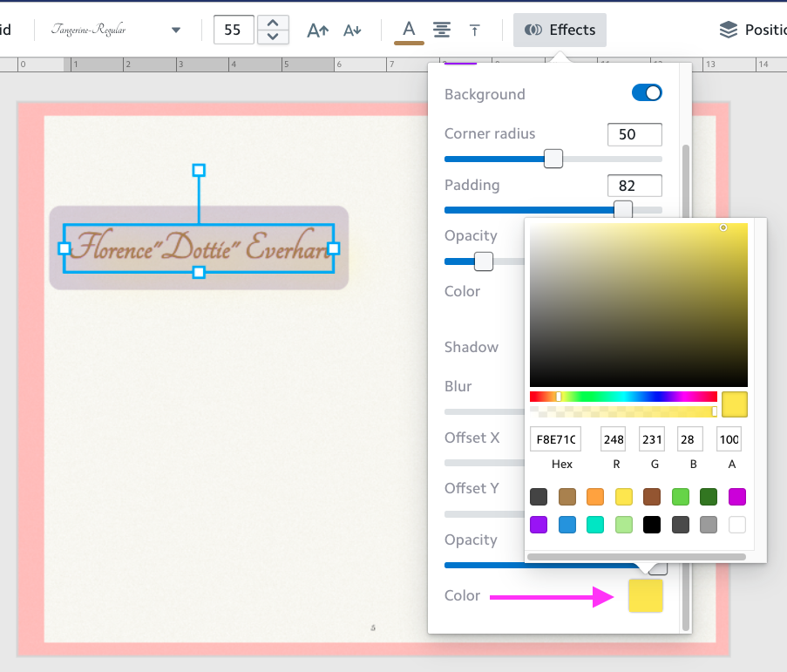Select the magenta preset color swatch
This screenshot has width=787, height=672.
(737, 497)
